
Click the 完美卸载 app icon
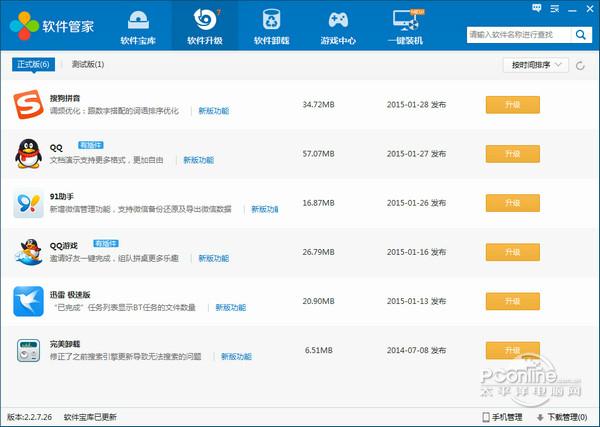coord(28,350)
